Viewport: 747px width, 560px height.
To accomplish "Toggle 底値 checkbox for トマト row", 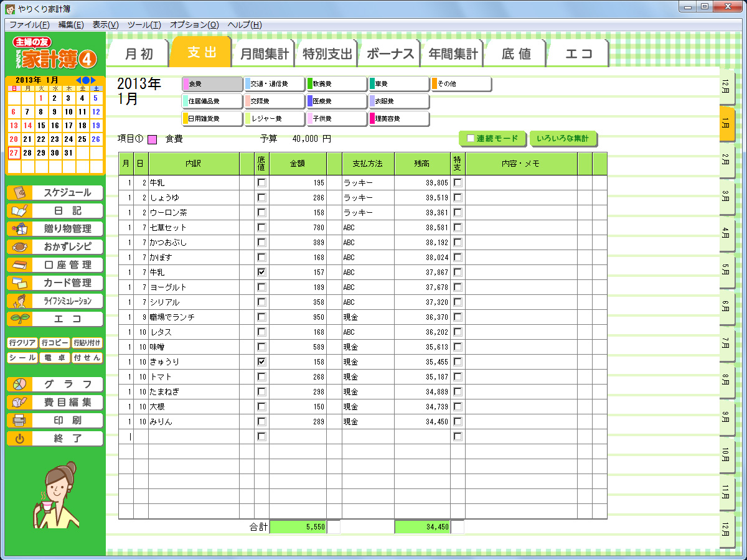I will click(x=261, y=377).
